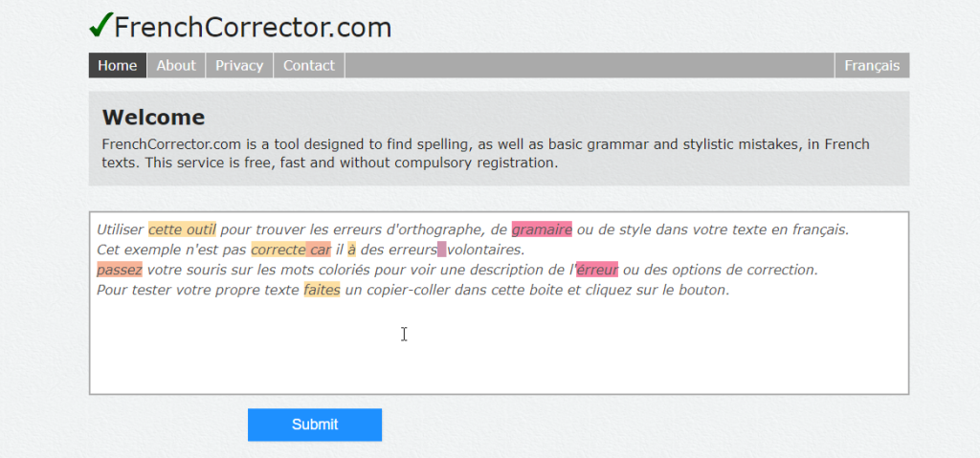Go to the Home menu item
Screen dimensions: 980x458
tap(117, 65)
